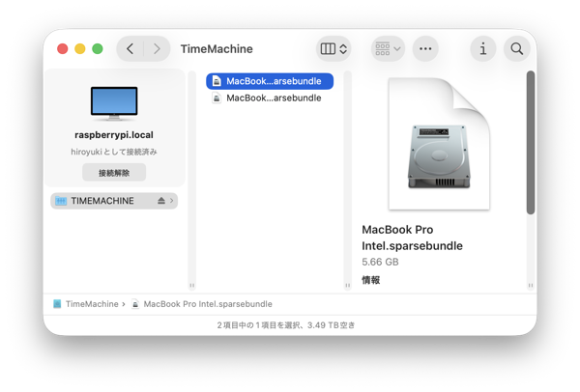Open the Finder search magnifier
This screenshot has width=580, height=392.
(517, 48)
